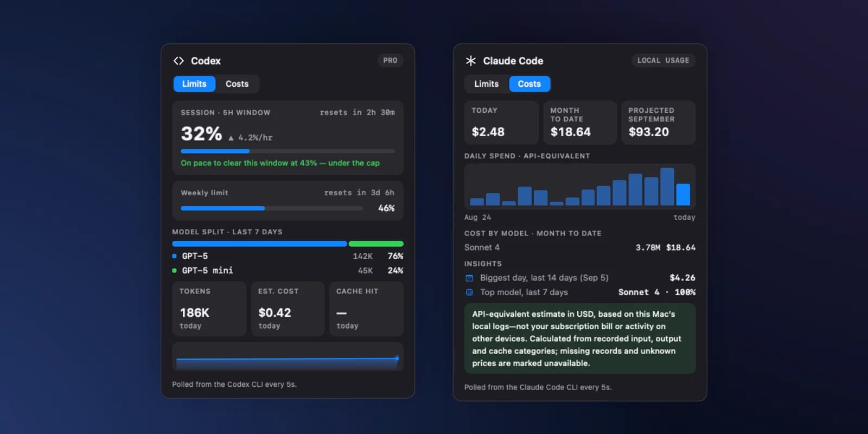
Task: Click the green GPT-5 mini legend marker
Action: (x=174, y=270)
